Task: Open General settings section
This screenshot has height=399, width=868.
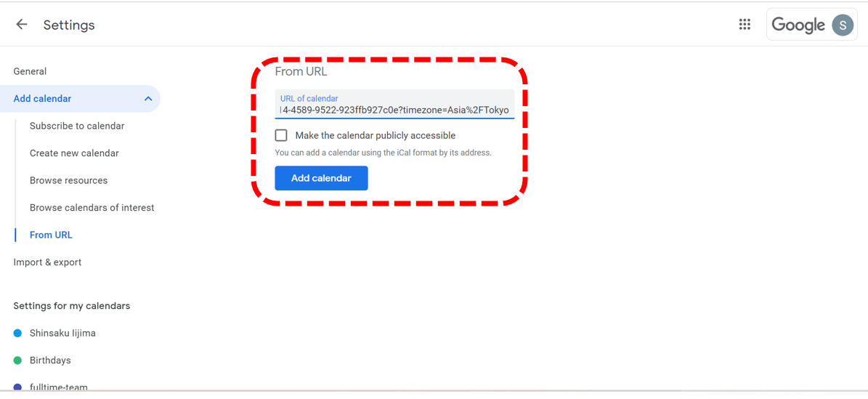Action: click(30, 71)
